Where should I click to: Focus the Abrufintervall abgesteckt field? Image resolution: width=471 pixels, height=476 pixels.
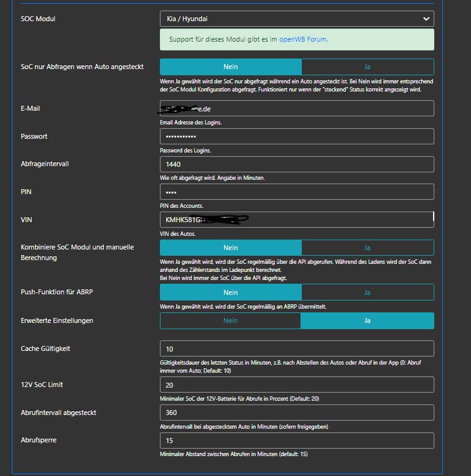click(297, 413)
